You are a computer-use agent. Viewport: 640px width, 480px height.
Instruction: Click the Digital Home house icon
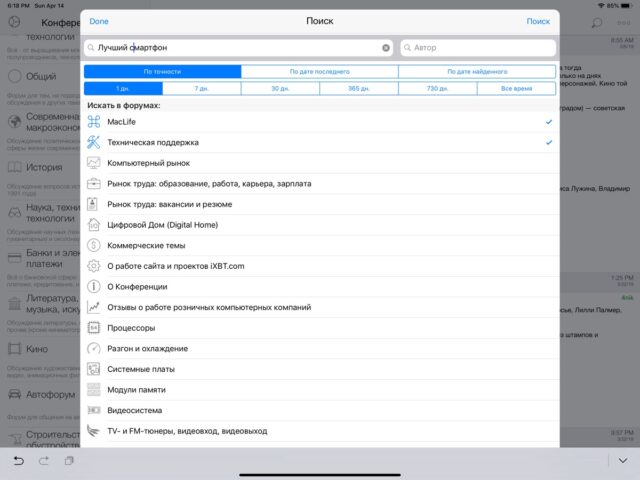click(x=93, y=224)
